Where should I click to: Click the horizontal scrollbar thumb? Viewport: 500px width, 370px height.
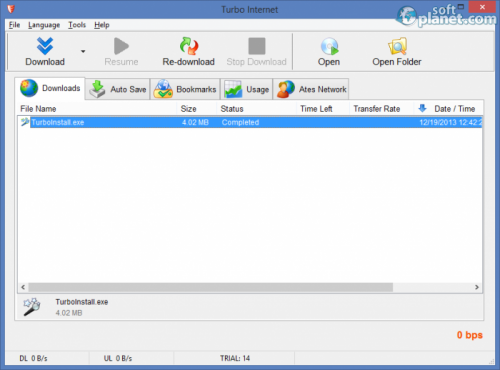(x=211, y=287)
